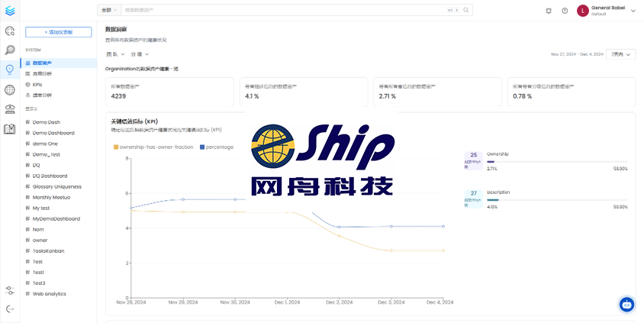Open the help question mark icon
Viewport: 644px width, 323px height.
(565, 11)
